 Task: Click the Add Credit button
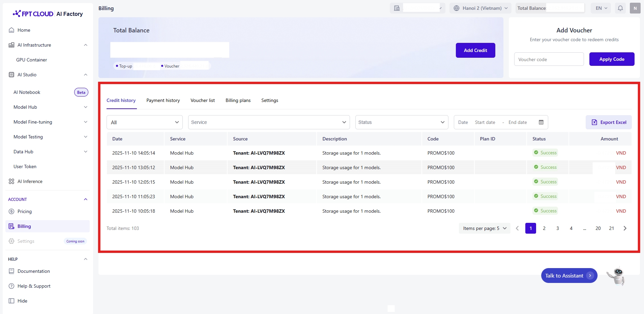pos(475,50)
